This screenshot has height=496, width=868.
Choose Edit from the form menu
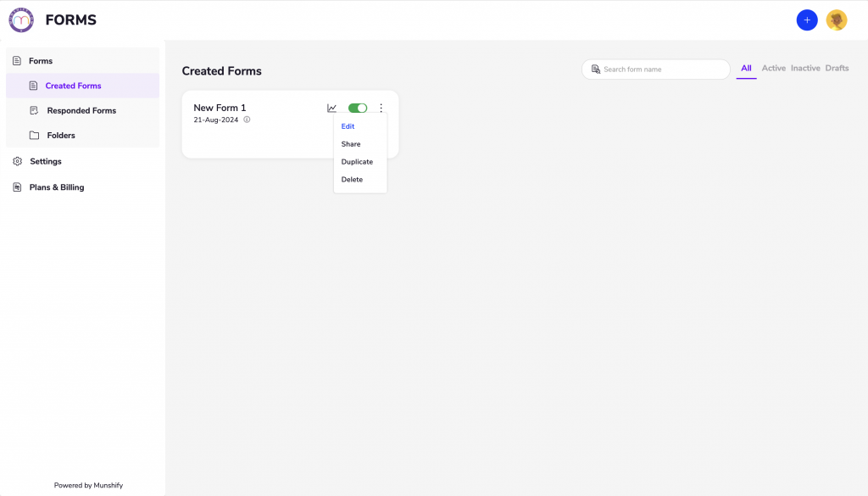348,125
